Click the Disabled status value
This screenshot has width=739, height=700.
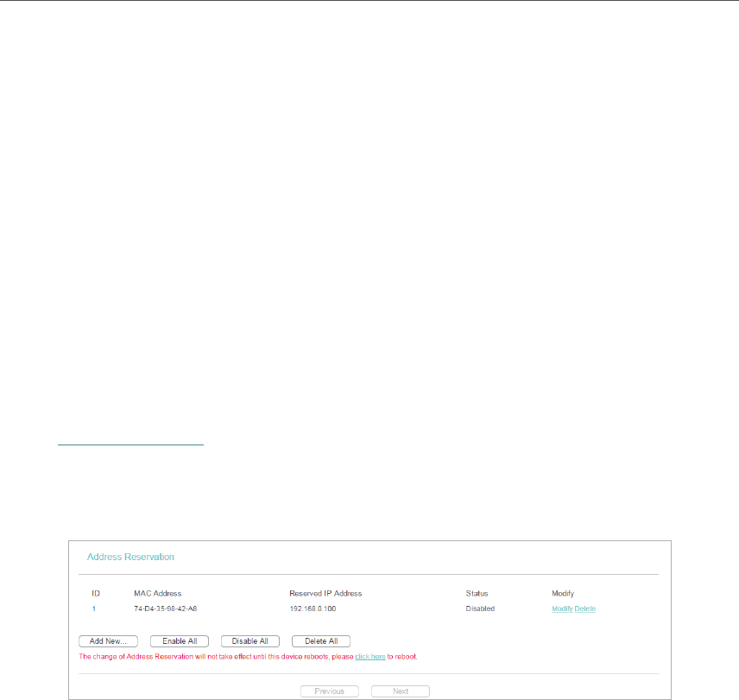[x=480, y=609]
